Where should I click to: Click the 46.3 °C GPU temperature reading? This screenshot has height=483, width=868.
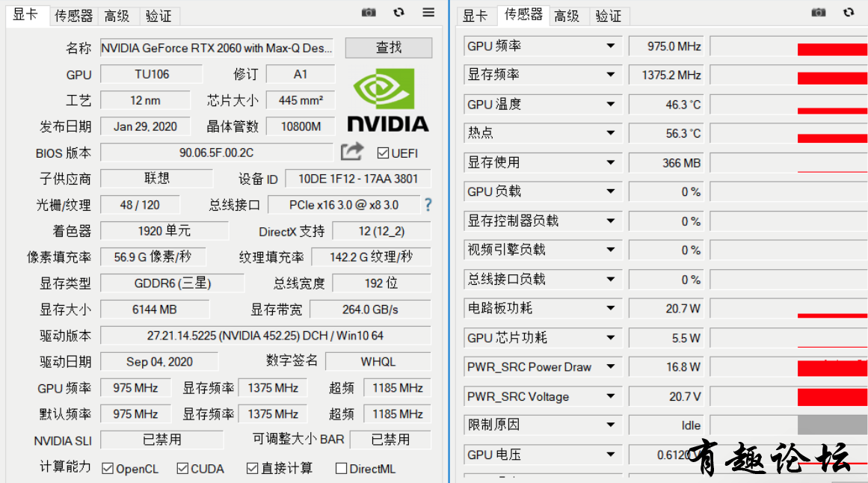tap(665, 104)
